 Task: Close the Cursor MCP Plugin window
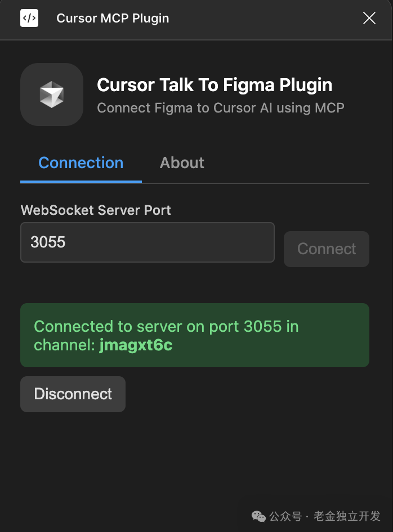point(369,19)
